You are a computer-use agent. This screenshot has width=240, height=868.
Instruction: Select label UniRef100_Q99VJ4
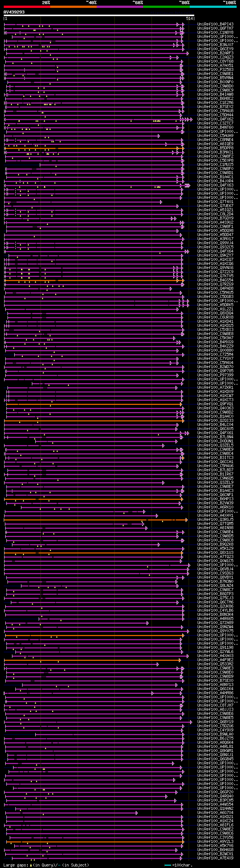(x=215, y=243)
